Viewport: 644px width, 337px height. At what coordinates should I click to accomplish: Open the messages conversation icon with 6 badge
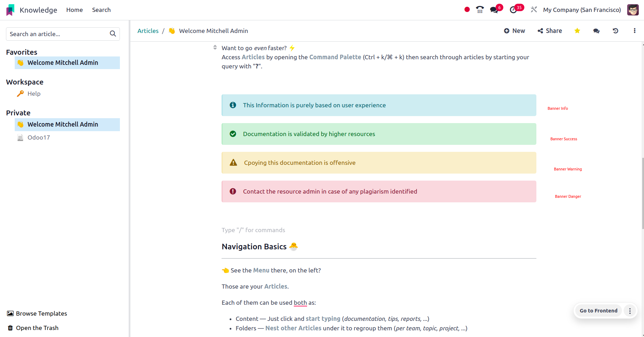click(x=494, y=10)
